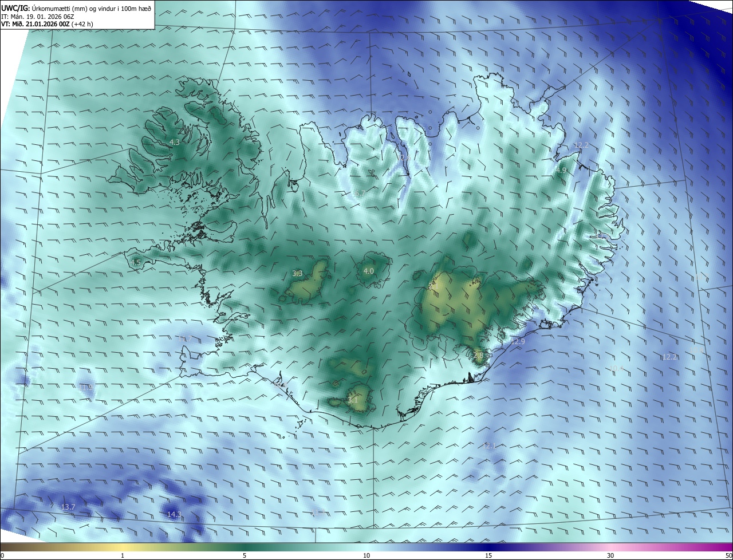Click the 10 tick label on the color scale

[x=366, y=555]
